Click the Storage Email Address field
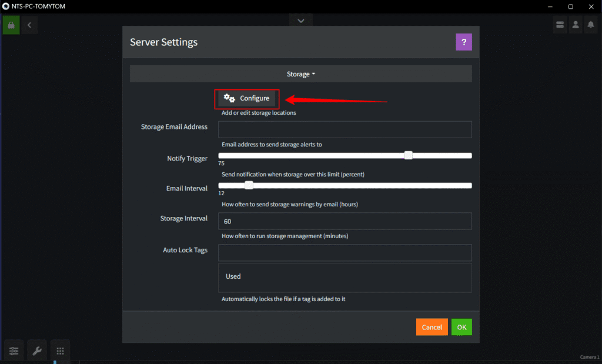 (x=345, y=129)
